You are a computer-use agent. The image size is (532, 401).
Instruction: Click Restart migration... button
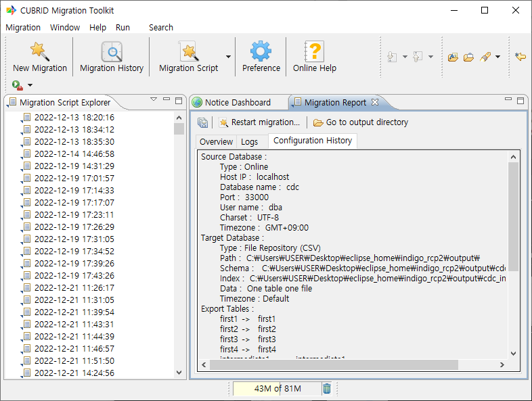pyautogui.click(x=260, y=122)
